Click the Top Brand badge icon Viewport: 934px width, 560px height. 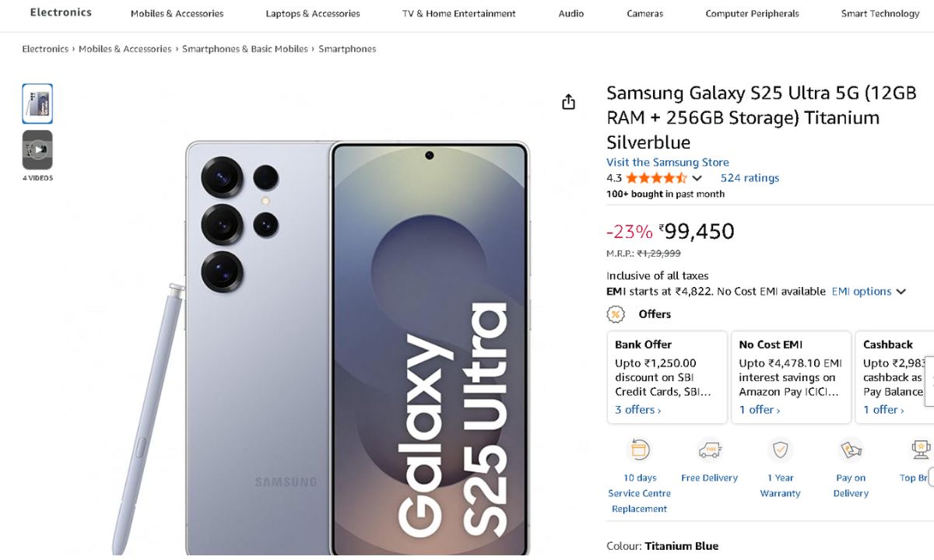click(x=921, y=450)
